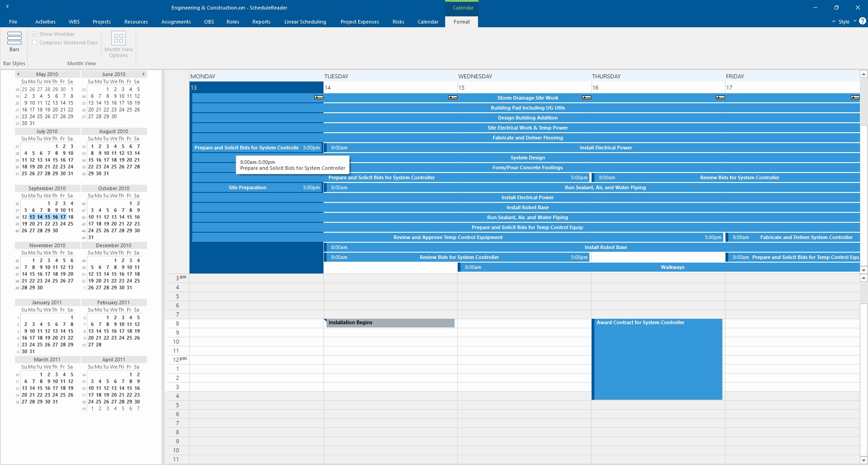Open the File menu
Viewport: 868px width, 465px height.
pyautogui.click(x=13, y=22)
